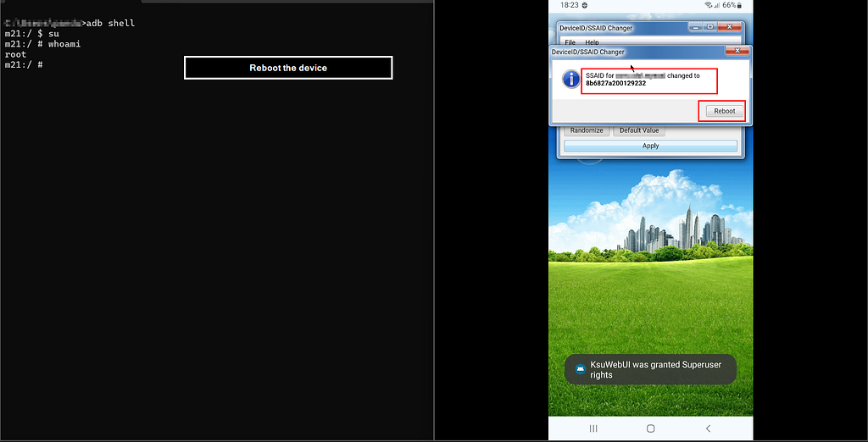
Task: Tap the Android home button
Action: pyautogui.click(x=651, y=428)
